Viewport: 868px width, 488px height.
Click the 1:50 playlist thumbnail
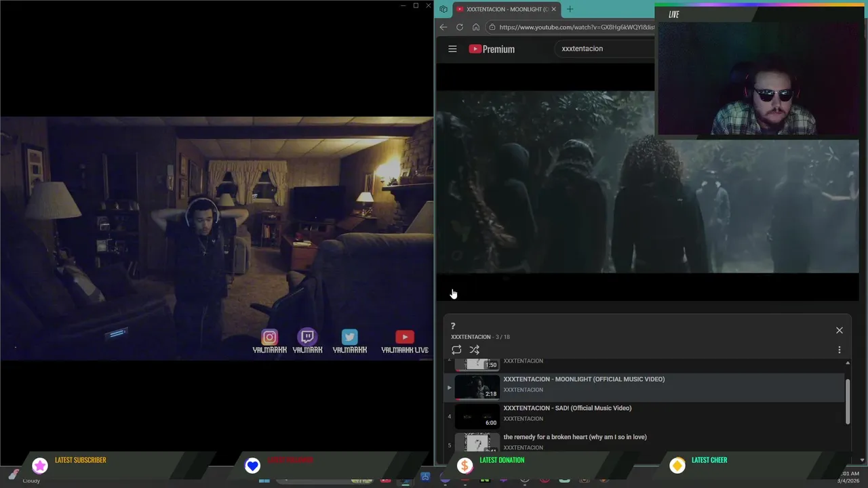click(477, 365)
